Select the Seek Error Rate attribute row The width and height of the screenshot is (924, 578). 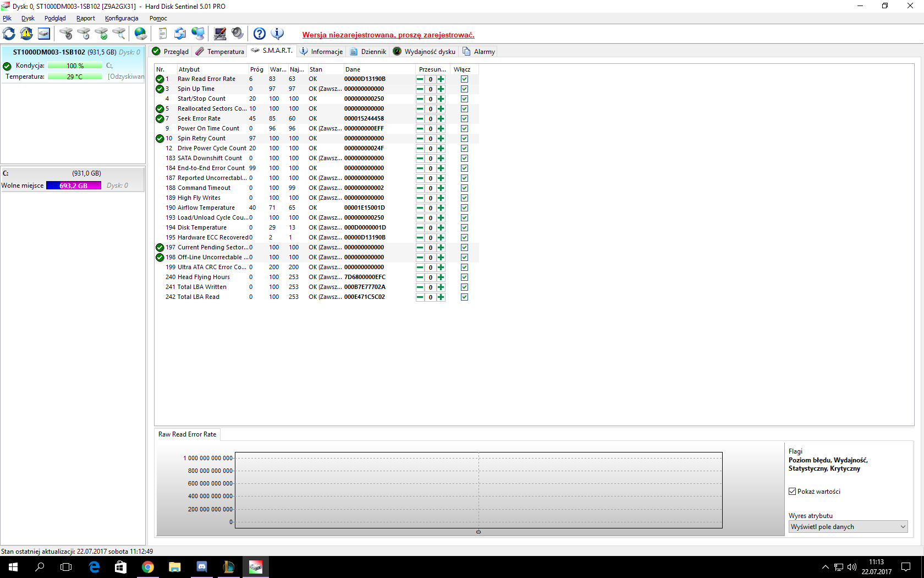click(x=316, y=119)
